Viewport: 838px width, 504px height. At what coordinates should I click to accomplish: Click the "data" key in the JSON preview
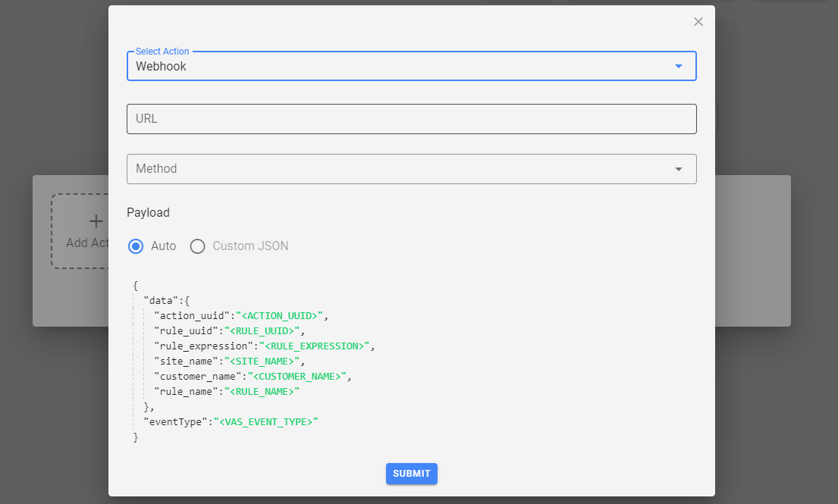[161, 301]
